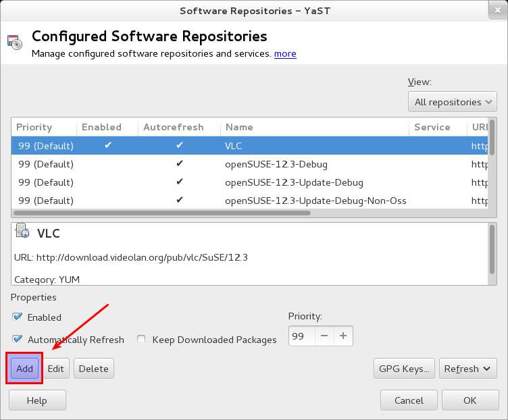Delete the selected repository
508x420 pixels.
pyautogui.click(x=93, y=369)
